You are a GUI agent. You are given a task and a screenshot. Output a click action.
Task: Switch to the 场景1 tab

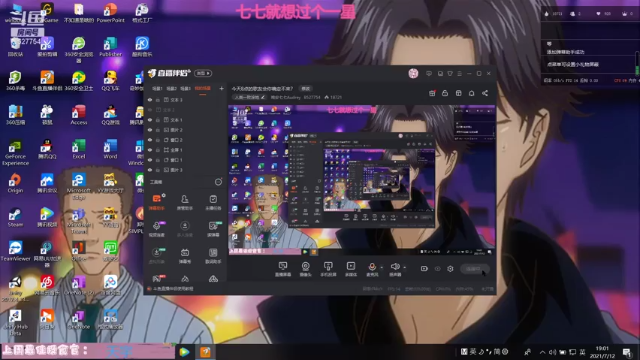157,89
